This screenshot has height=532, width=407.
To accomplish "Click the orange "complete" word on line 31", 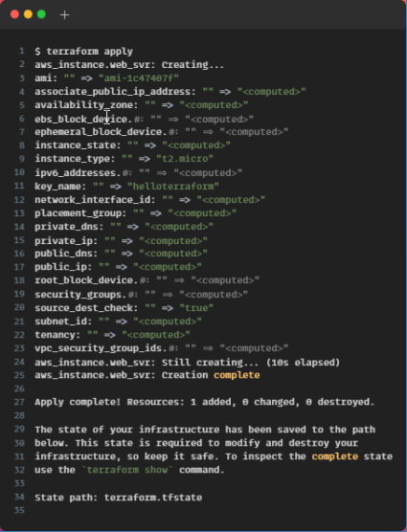I will 334,456.
